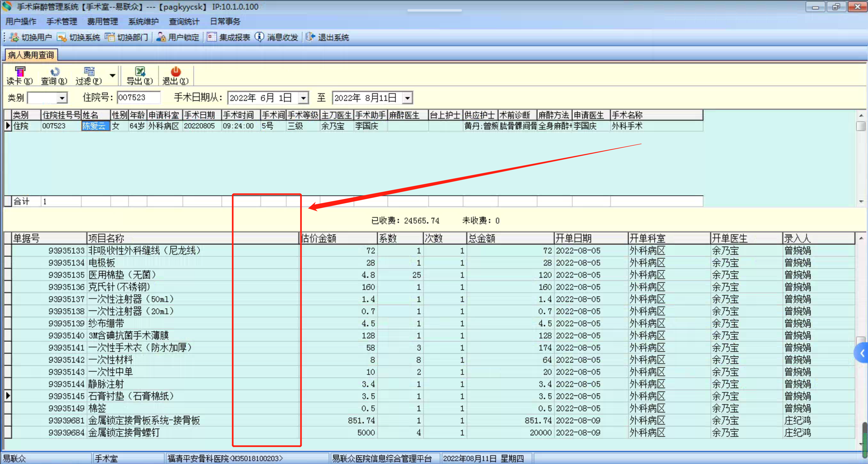The width and height of the screenshot is (868, 464).
Task: Click the 过滤 filter icon
Action: (x=89, y=72)
